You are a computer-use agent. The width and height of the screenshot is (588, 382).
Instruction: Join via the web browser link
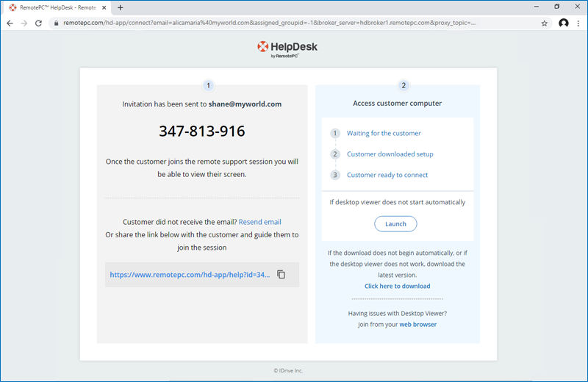coord(417,324)
